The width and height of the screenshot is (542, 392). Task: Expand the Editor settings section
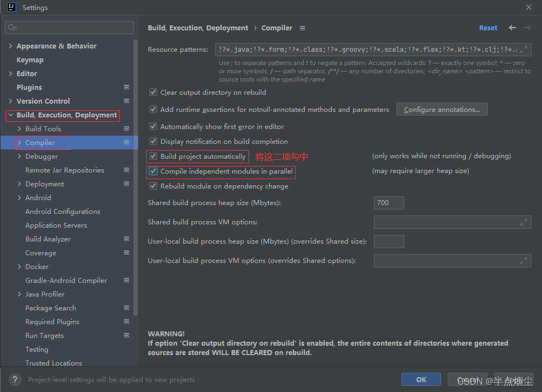point(10,74)
